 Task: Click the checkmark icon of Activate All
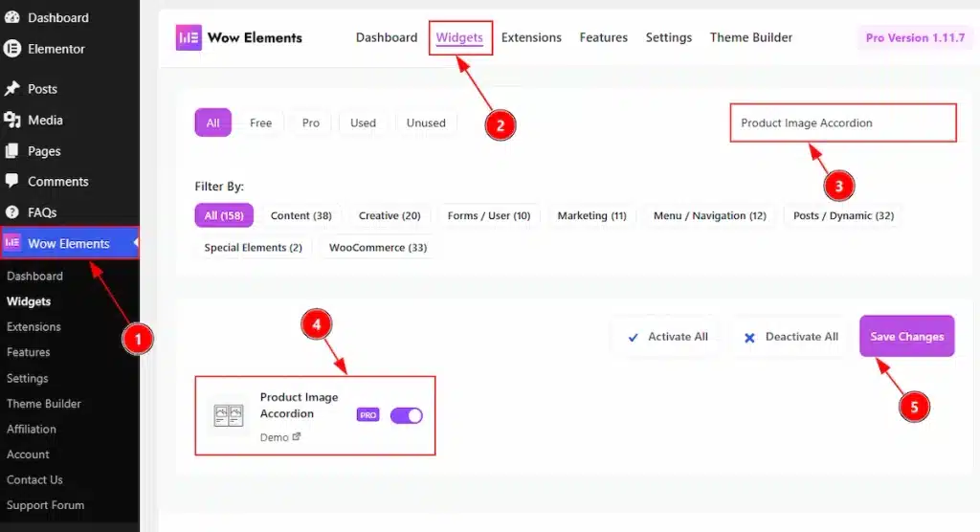(634, 338)
